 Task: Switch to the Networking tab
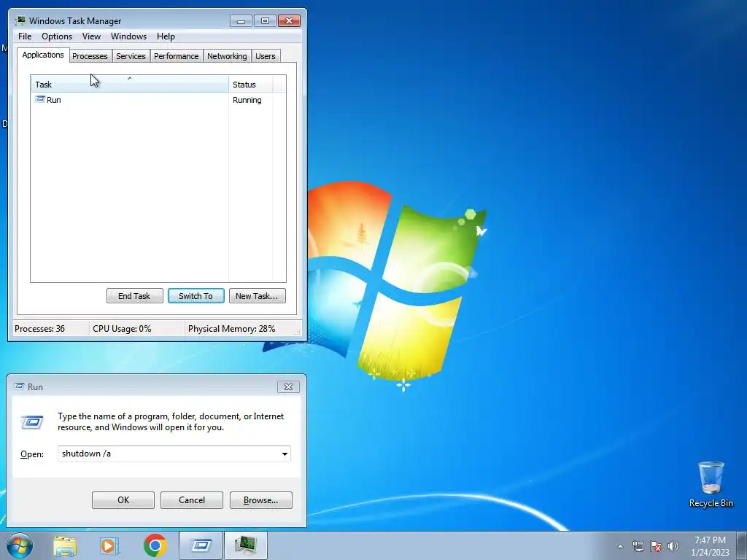point(227,56)
